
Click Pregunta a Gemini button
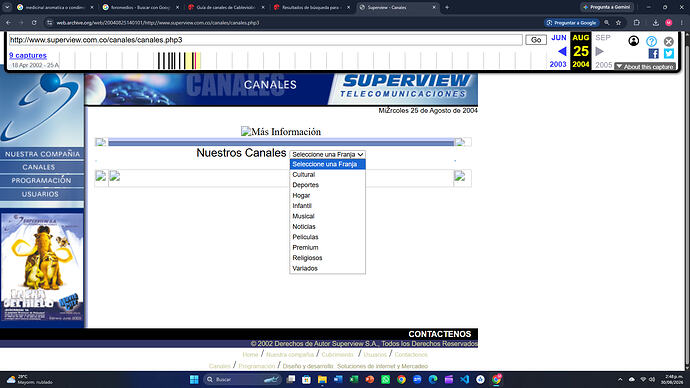[x=607, y=7]
